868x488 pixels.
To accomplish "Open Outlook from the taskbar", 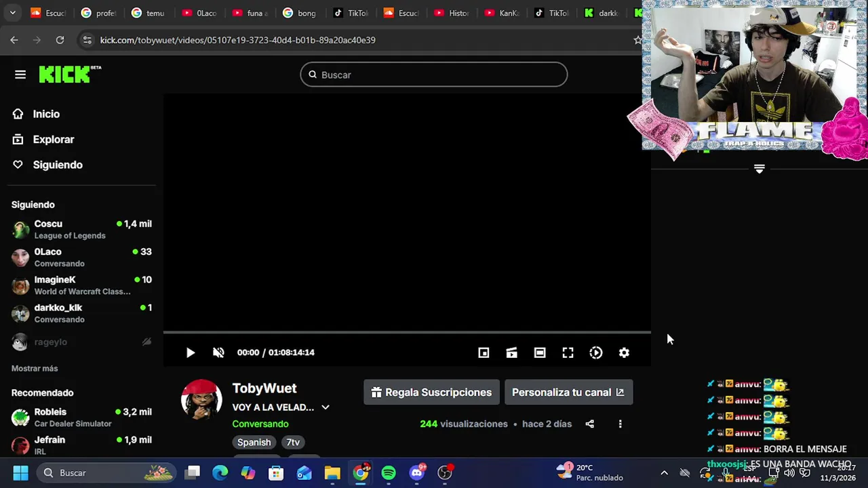I will 304,472.
